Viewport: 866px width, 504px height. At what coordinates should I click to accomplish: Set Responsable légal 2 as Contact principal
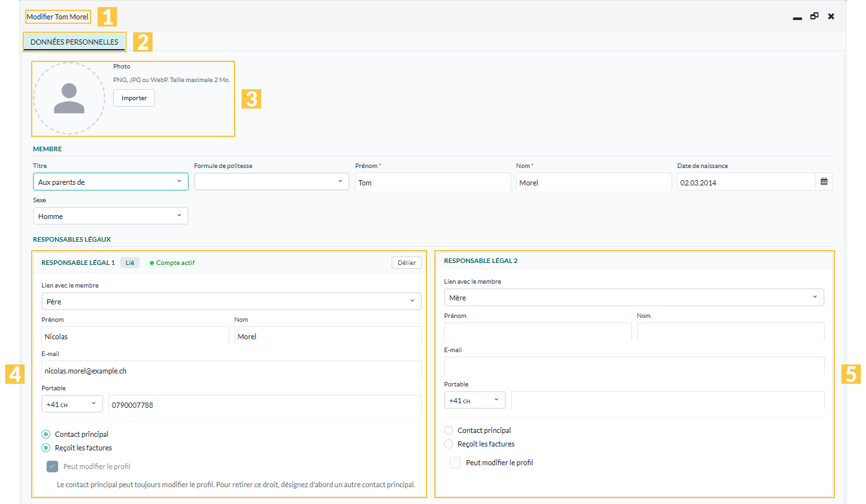tap(449, 430)
